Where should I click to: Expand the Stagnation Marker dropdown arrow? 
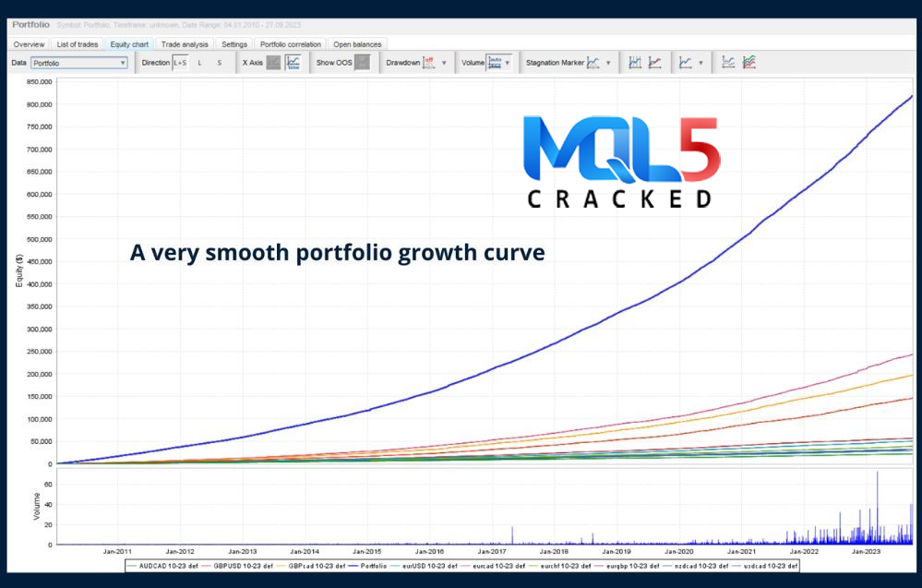(608, 63)
